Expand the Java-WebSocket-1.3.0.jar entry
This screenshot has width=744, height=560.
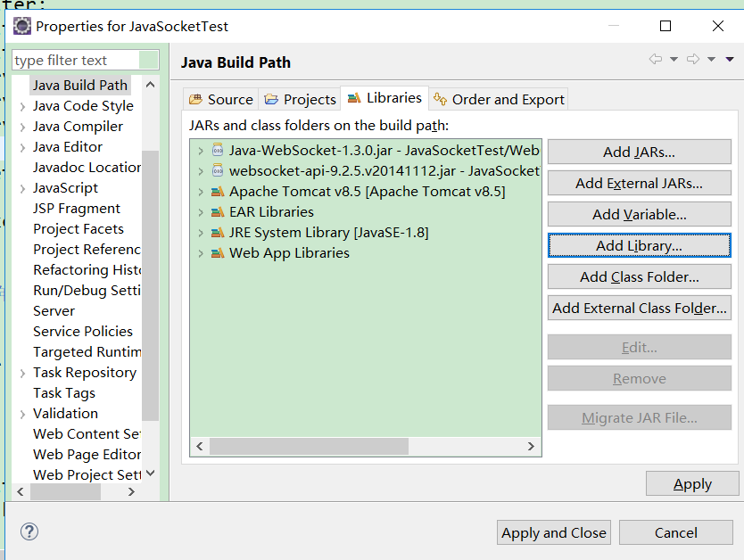201,151
